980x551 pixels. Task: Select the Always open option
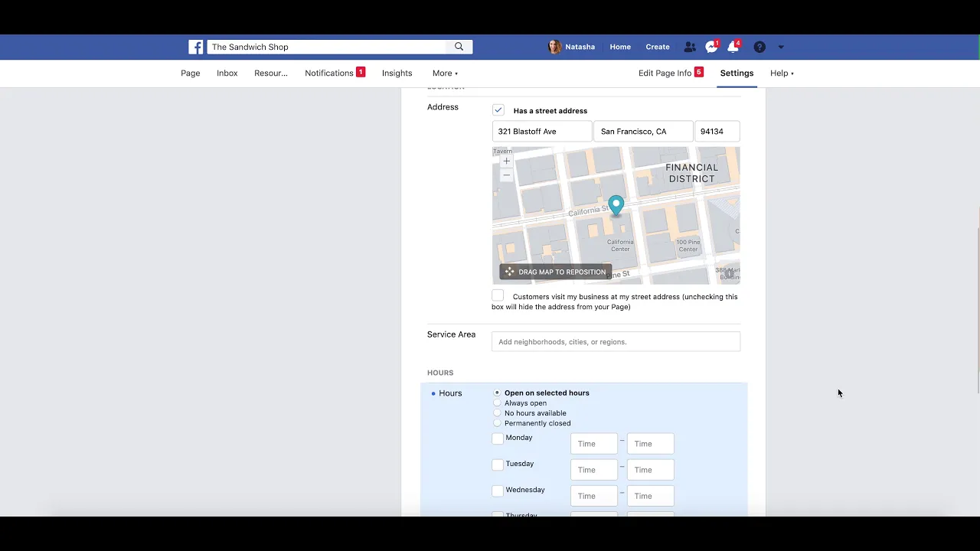(498, 403)
